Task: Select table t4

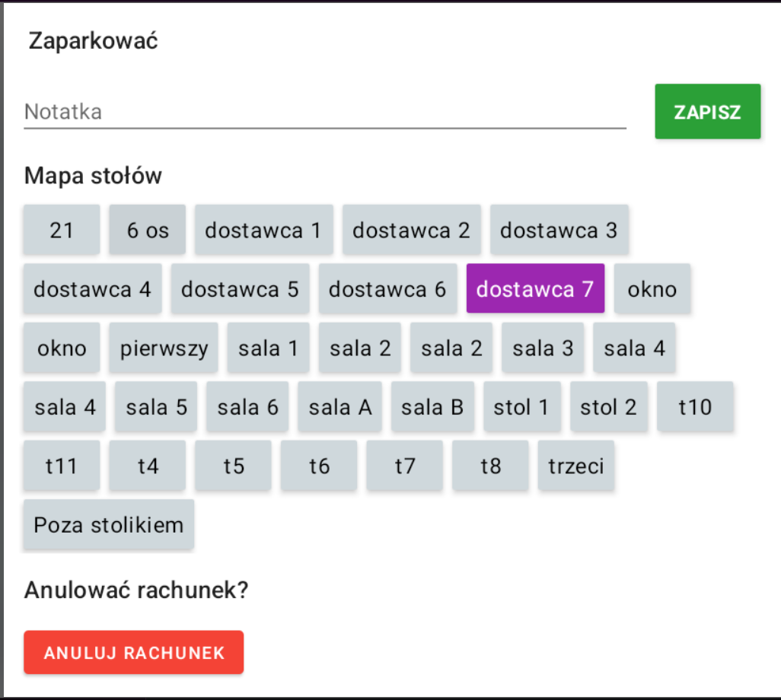Action: click(x=148, y=466)
